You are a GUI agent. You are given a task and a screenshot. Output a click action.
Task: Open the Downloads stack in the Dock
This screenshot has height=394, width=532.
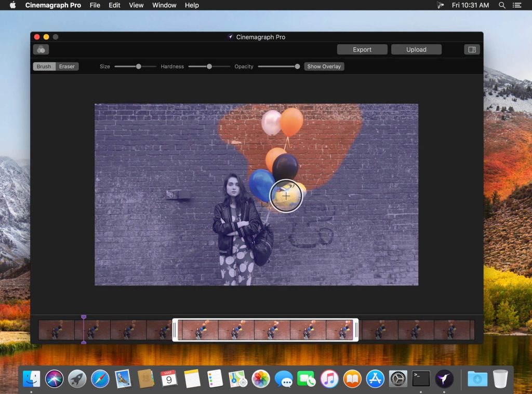click(x=477, y=379)
